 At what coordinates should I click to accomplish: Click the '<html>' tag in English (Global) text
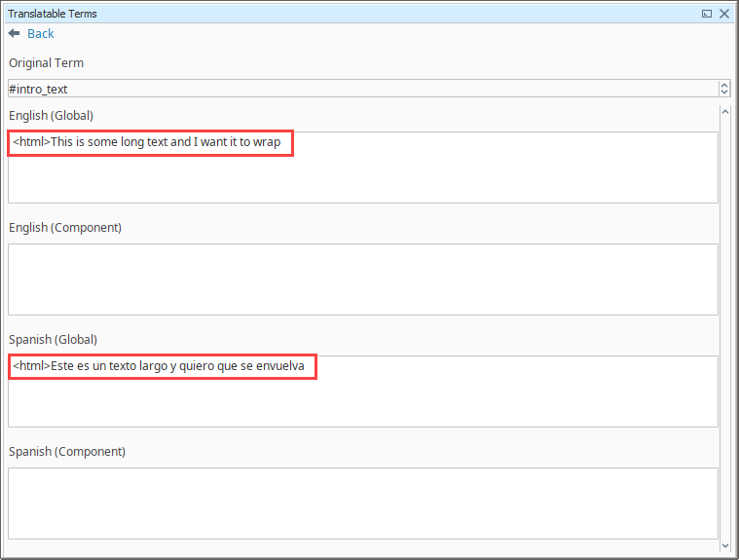click(x=31, y=142)
